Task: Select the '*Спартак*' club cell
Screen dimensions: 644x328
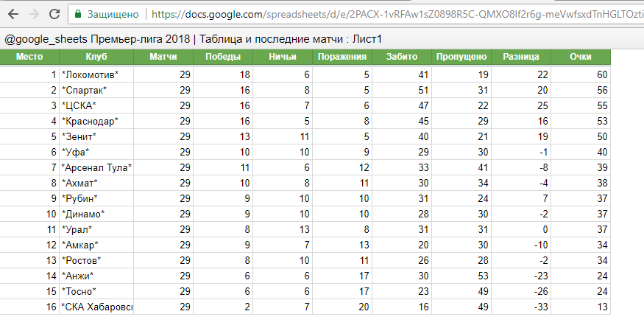Action: [x=96, y=90]
